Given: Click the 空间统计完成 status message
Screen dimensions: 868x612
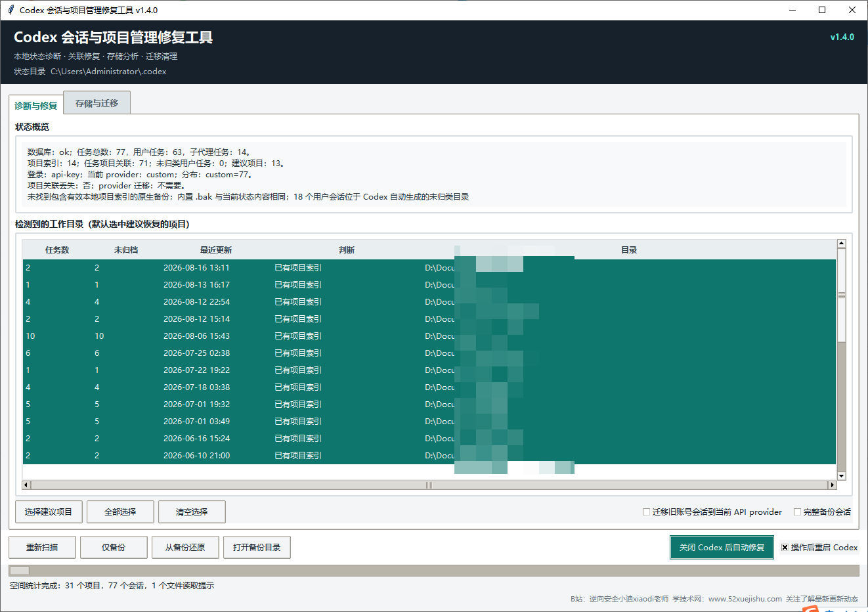Looking at the screenshot, I should (x=112, y=586).
